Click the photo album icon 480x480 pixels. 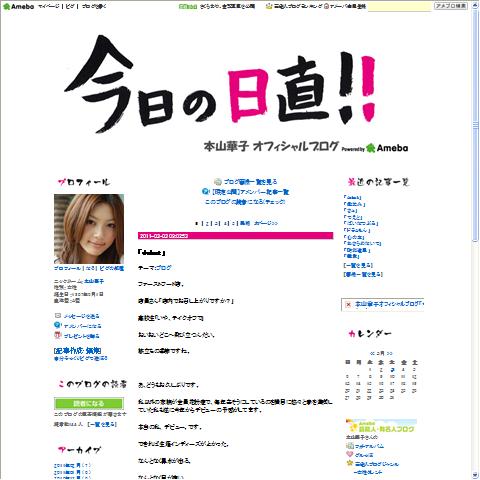tap(349, 445)
